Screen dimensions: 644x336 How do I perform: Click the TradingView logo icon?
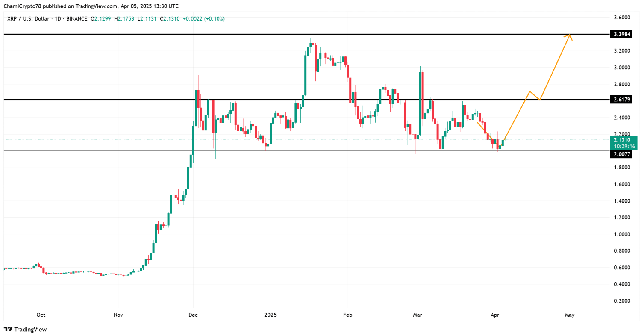click(8, 329)
